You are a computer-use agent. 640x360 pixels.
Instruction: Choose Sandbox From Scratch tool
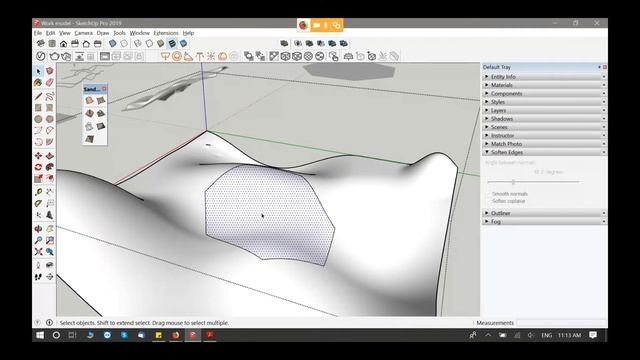[x=100, y=100]
